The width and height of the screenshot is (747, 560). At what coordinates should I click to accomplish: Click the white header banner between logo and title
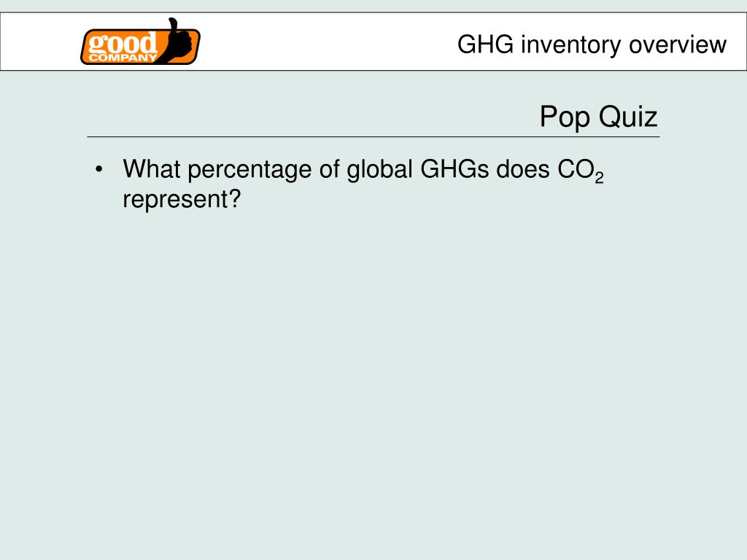pyautogui.click(x=329, y=42)
